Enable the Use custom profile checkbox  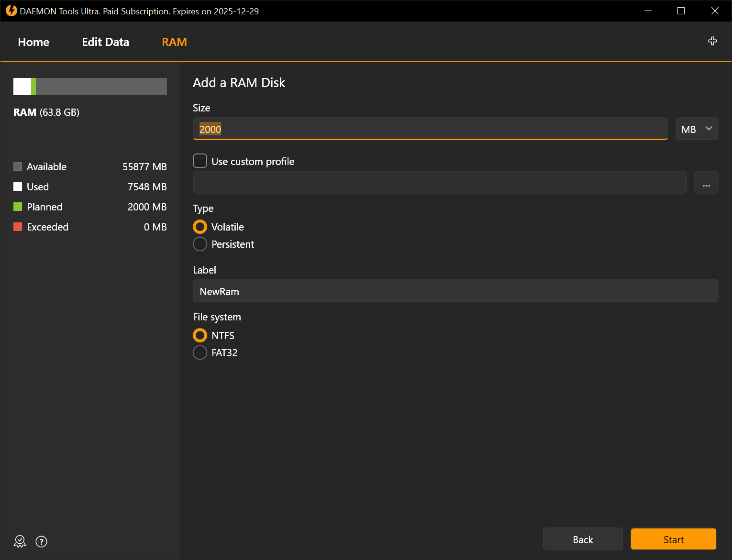click(x=200, y=161)
